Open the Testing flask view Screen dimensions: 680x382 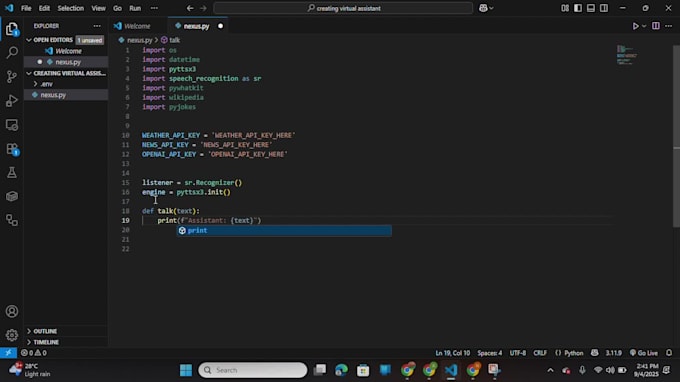click(12, 173)
